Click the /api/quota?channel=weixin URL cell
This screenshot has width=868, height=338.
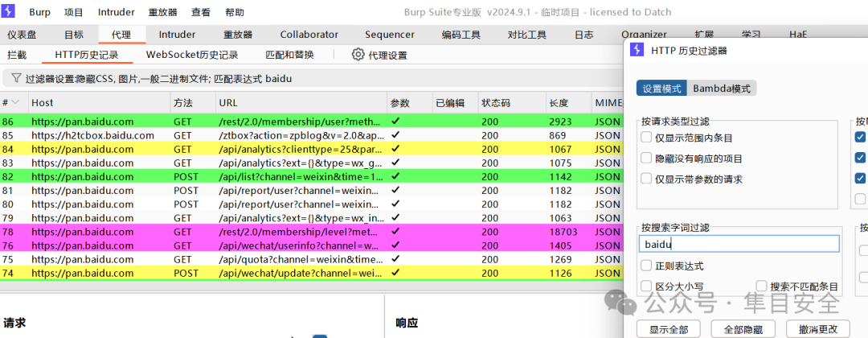300,259
